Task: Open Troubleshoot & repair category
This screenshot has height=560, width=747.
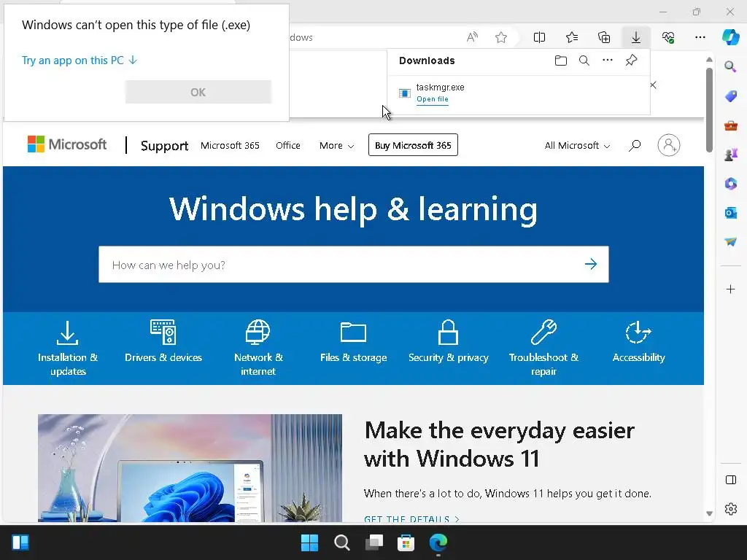Action: click(543, 348)
